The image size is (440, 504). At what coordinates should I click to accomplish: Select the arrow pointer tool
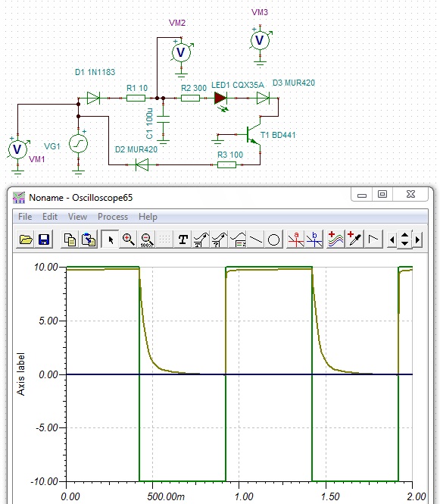coord(110,239)
